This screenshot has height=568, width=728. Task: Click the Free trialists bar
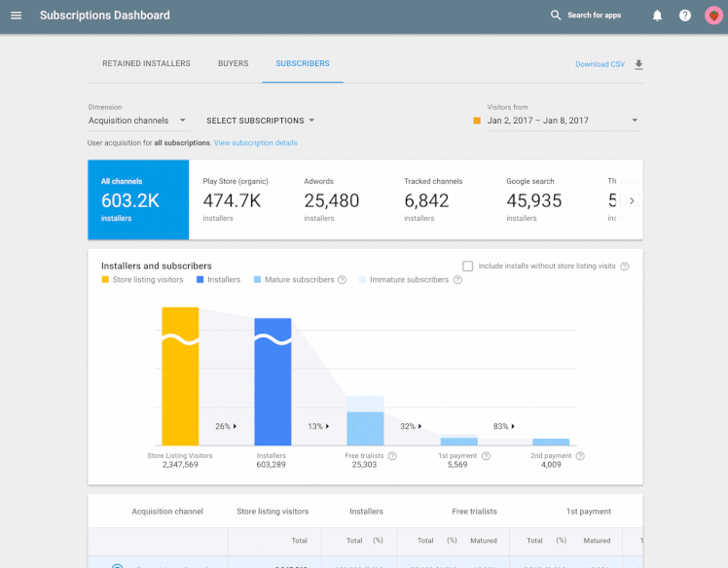pos(365,421)
